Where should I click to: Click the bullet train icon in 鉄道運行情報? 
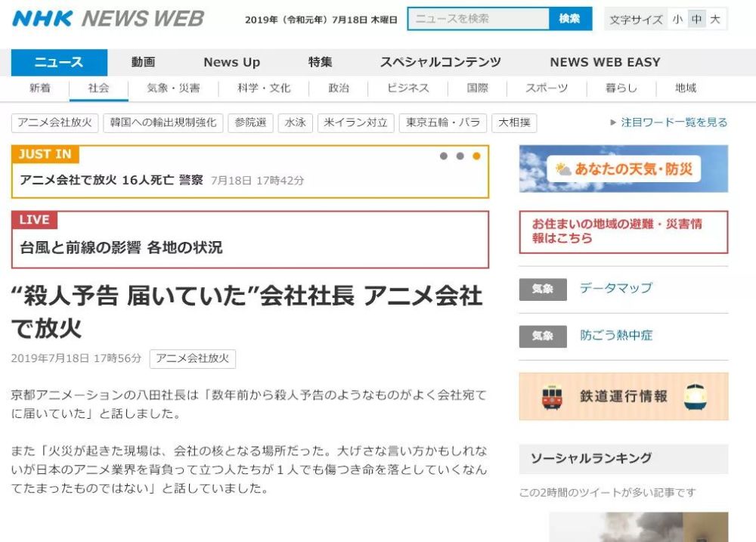pos(696,397)
